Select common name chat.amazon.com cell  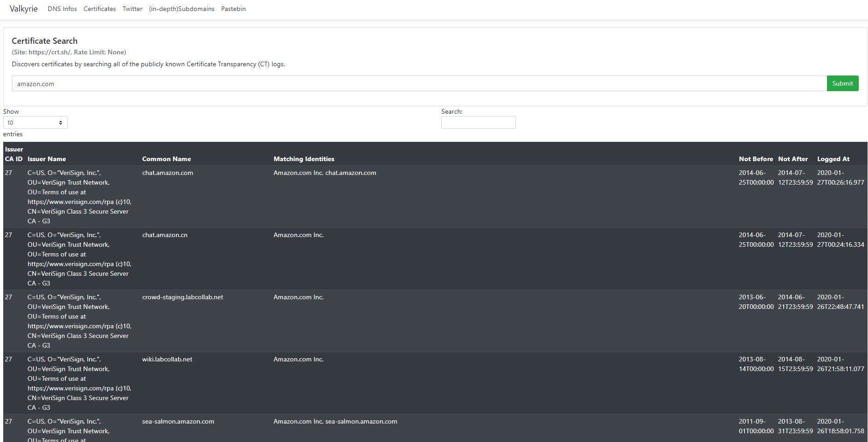point(168,173)
